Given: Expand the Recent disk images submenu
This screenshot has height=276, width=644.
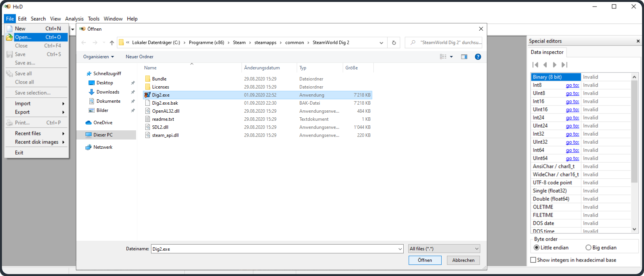Looking at the screenshot, I should (36, 142).
